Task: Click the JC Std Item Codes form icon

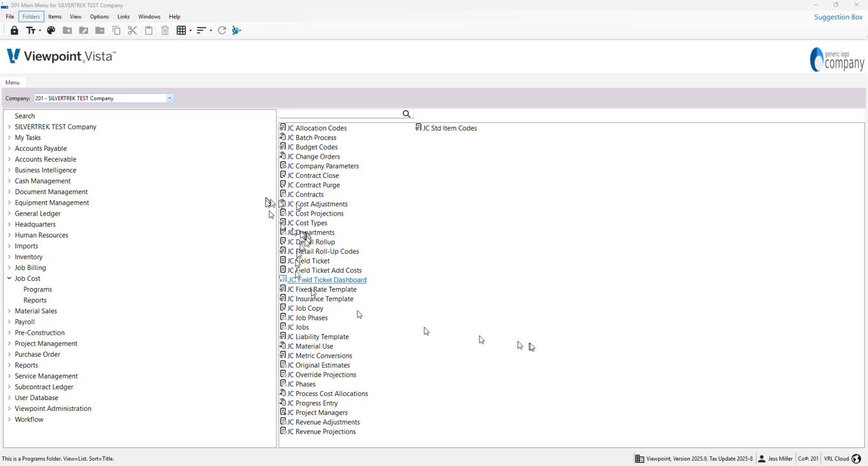Action: pyautogui.click(x=418, y=128)
